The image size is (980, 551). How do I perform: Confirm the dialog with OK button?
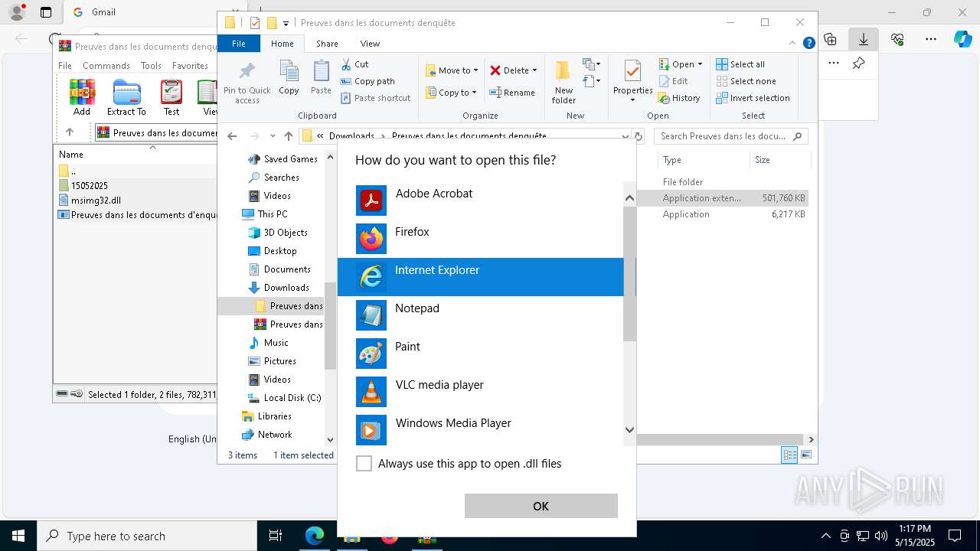pyautogui.click(x=541, y=506)
